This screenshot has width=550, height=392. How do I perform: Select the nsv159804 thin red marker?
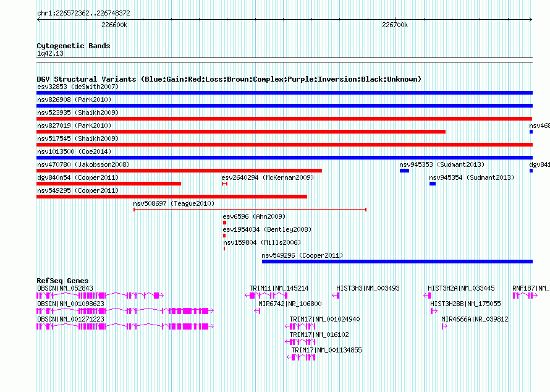[224, 249]
